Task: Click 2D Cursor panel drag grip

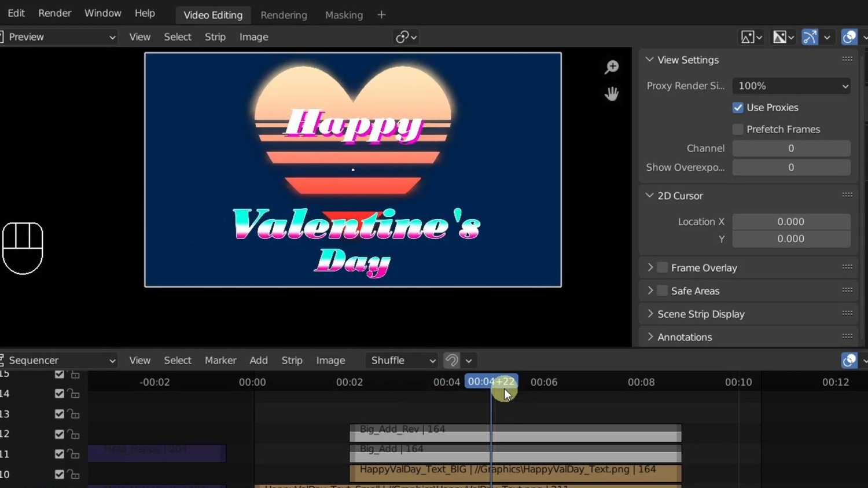Action: coord(847,195)
